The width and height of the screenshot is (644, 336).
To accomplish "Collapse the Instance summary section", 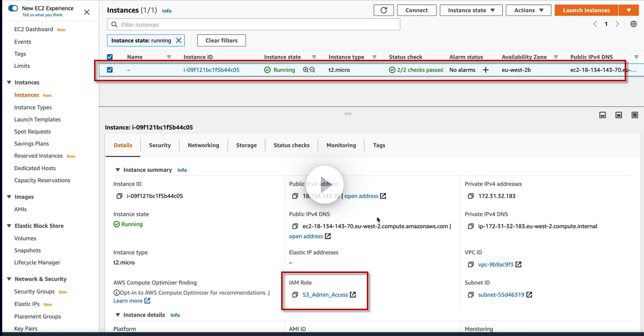I will [118, 170].
